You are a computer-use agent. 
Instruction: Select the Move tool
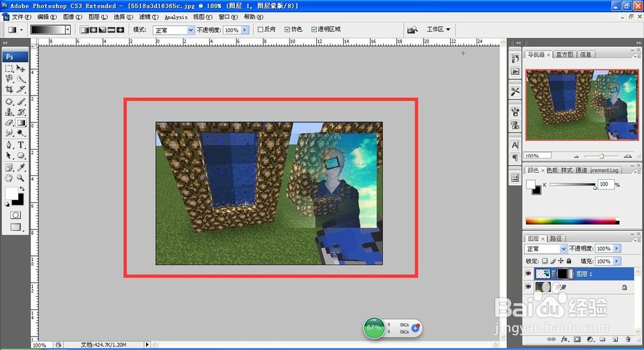(x=21, y=68)
